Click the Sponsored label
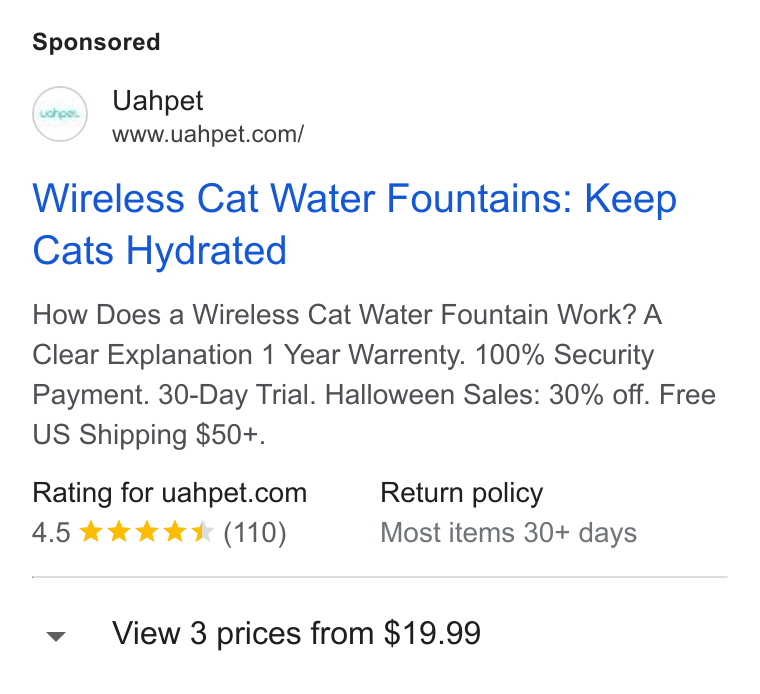The height and width of the screenshot is (694, 760). click(x=96, y=42)
